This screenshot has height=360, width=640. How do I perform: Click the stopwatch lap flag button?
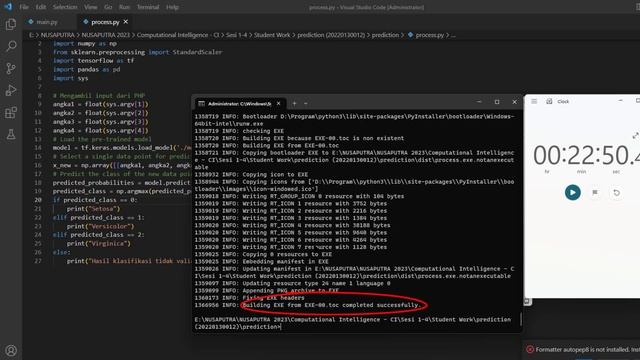tap(595, 192)
